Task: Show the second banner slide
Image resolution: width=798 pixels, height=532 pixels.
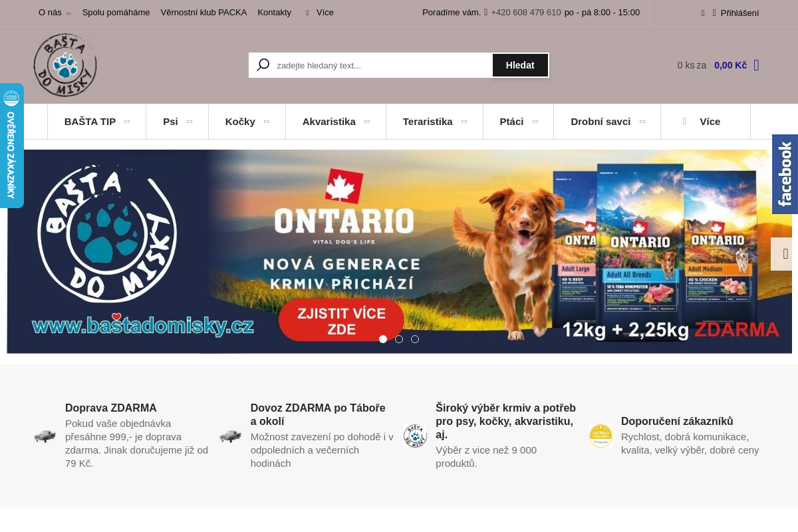Action: coord(399,339)
